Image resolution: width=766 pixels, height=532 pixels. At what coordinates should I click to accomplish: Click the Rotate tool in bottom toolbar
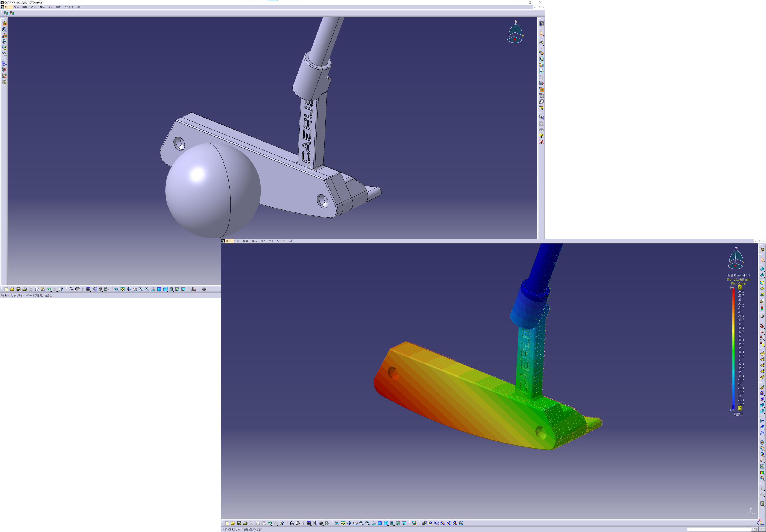[x=356, y=523]
